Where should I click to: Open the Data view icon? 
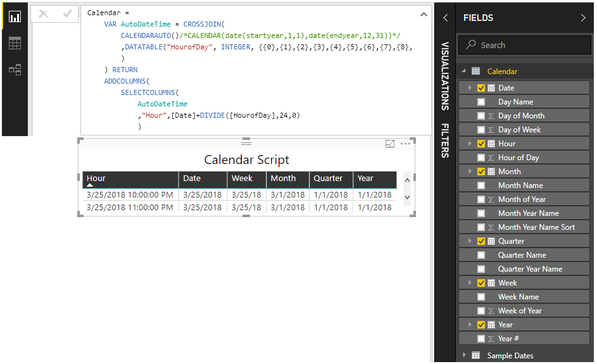click(15, 44)
